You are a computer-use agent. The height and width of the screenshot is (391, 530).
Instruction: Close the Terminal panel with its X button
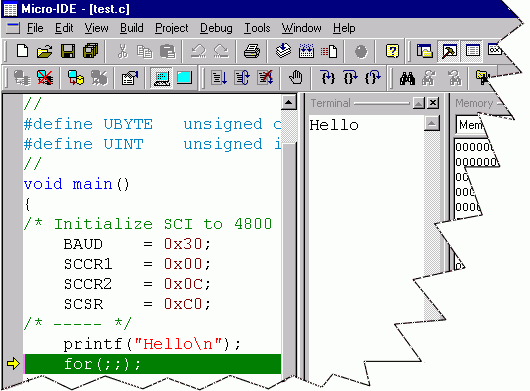coord(433,103)
